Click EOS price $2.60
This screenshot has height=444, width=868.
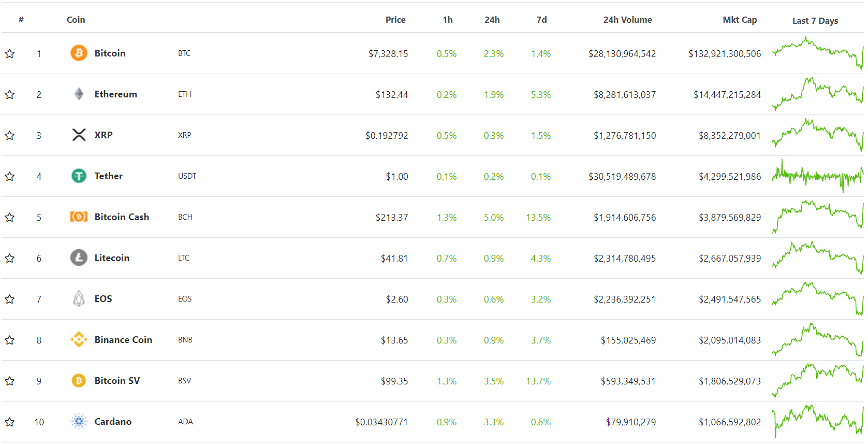(397, 299)
